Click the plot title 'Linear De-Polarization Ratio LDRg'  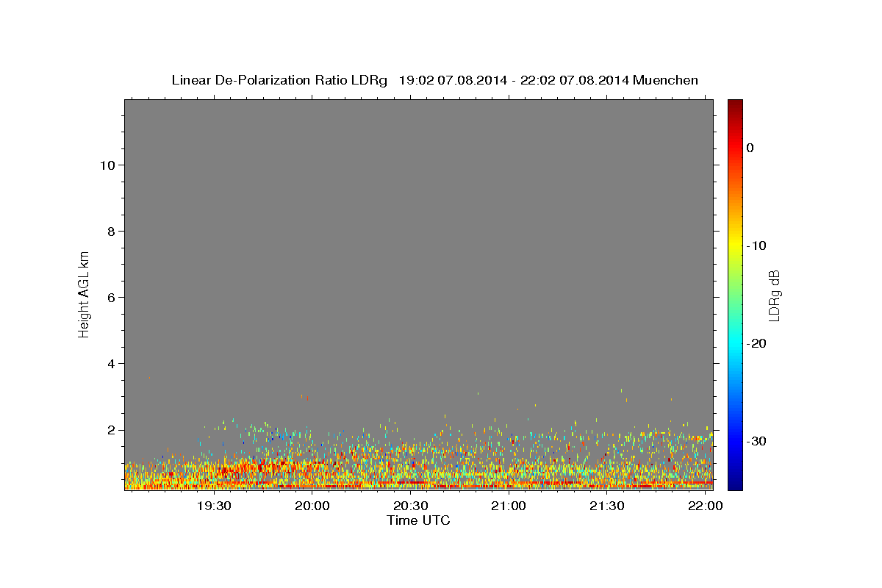pyautogui.click(x=279, y=80)
